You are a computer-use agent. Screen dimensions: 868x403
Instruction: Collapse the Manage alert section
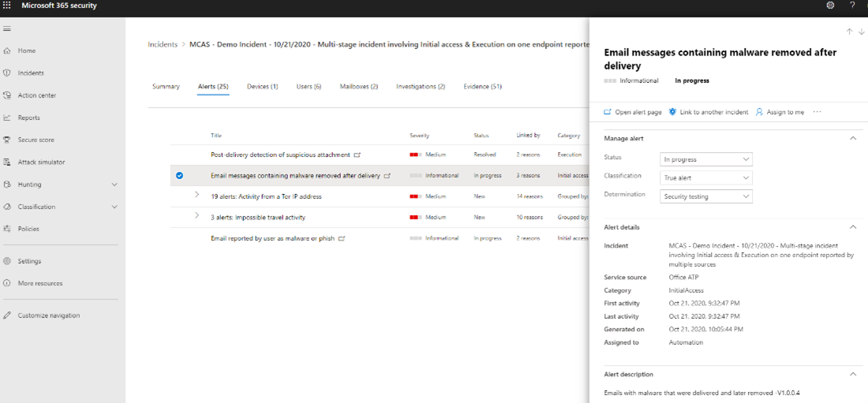click(x=853, y=138)
